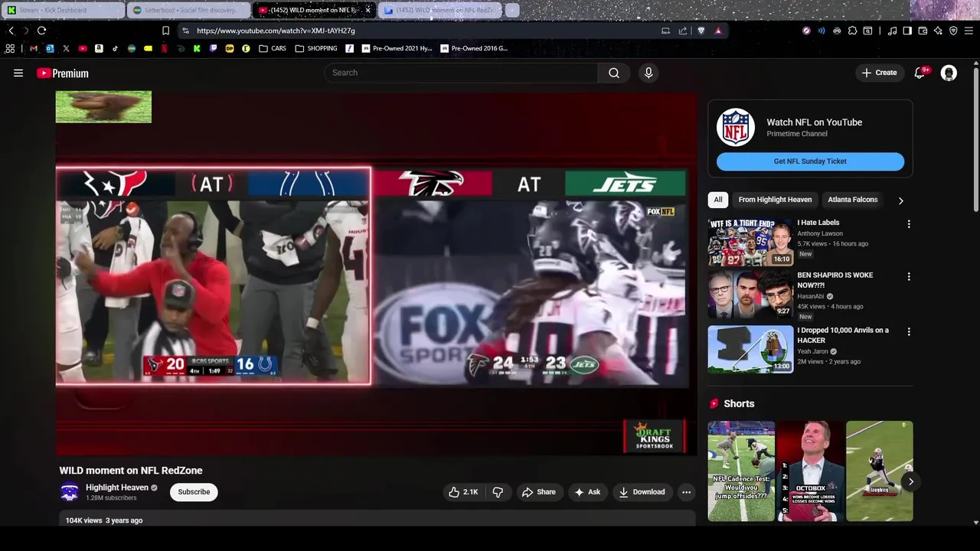Open the NFL Cadence Test short

point(741,471)
